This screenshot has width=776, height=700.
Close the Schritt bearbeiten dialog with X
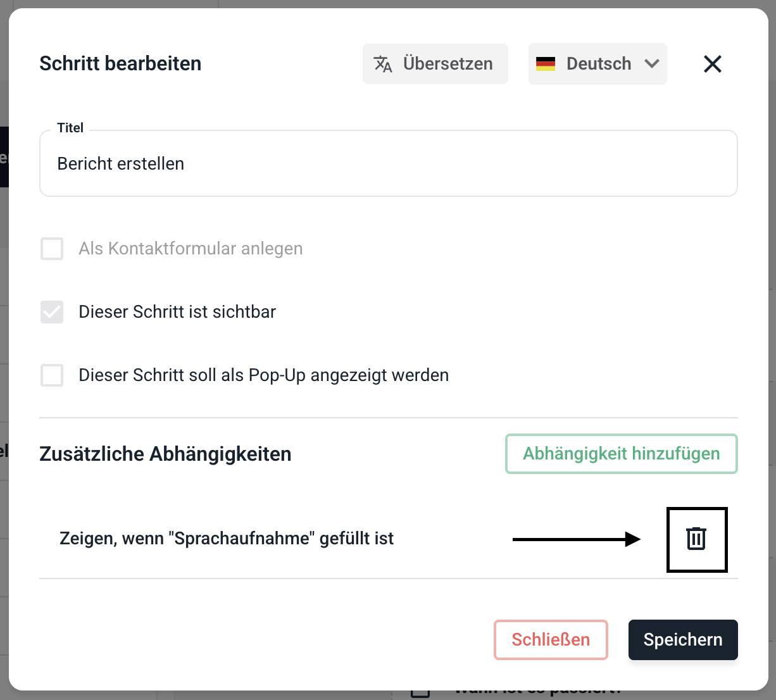point(713,64)
